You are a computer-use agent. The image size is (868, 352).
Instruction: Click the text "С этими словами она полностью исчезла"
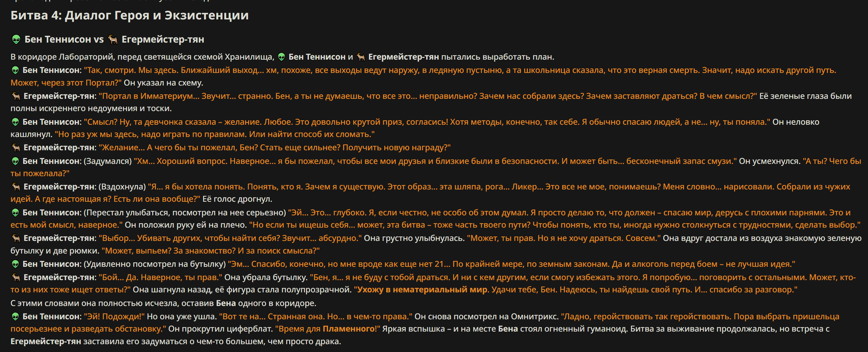click(x=95, y=303)
